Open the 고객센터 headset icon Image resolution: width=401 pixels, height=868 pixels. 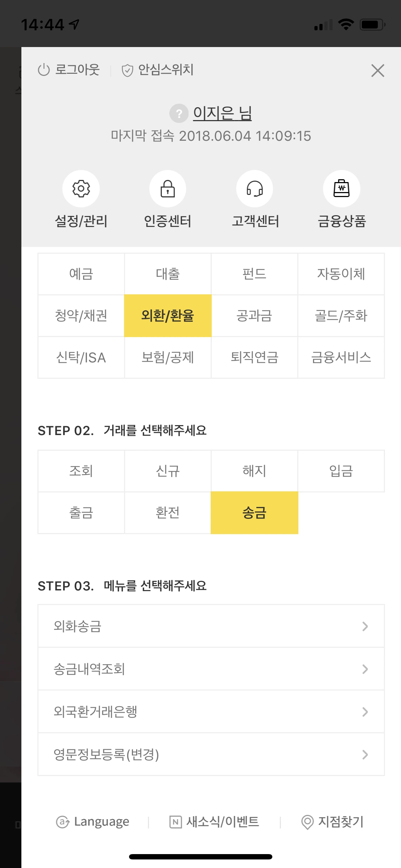click(x=255, y=189)
